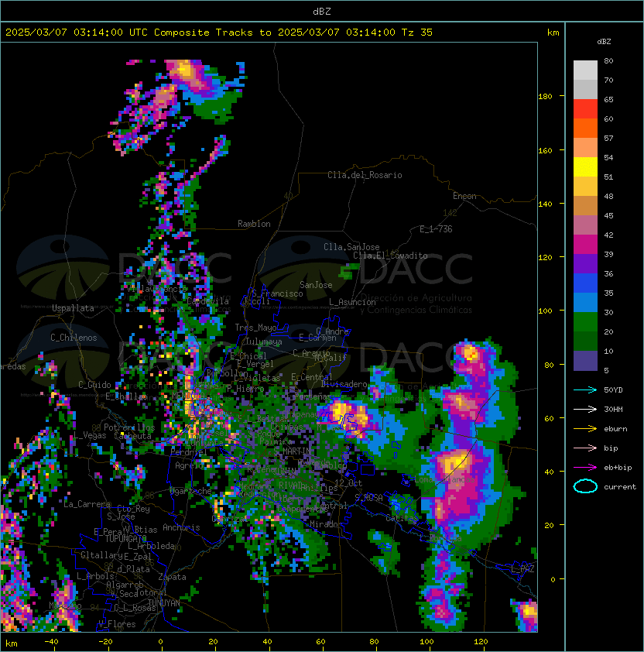
Task: Select the magenta 42 dBZ legend color
Action: 585,244
